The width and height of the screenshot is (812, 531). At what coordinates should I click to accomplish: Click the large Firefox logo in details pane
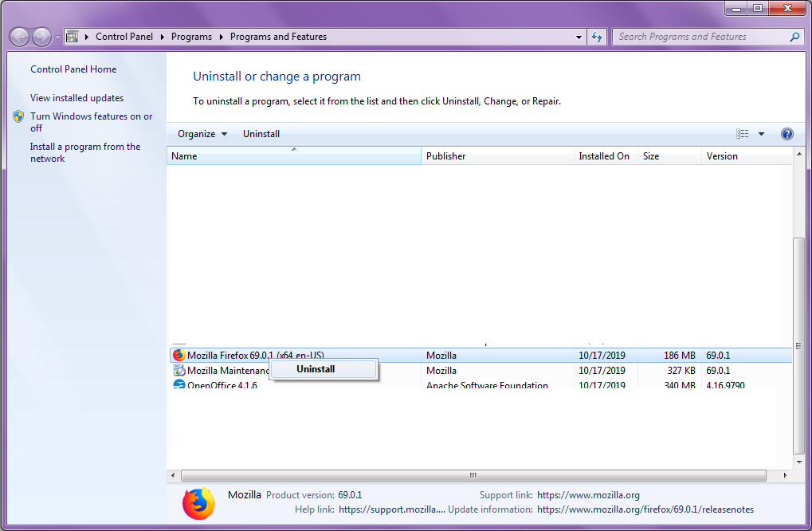point(198,503)
